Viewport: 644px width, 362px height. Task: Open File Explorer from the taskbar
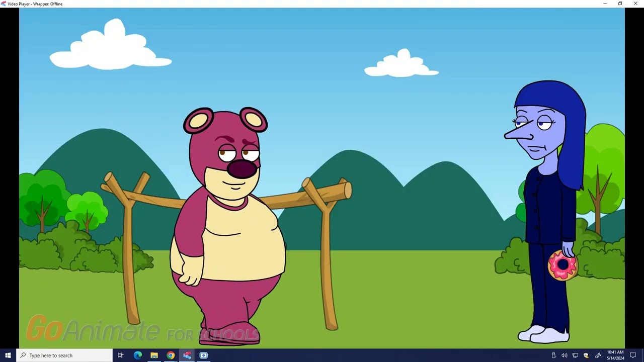[x=154, y=355]
